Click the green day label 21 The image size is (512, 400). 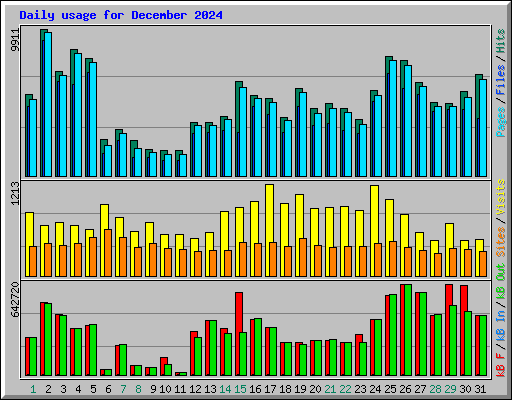click(x=330, y=389)
